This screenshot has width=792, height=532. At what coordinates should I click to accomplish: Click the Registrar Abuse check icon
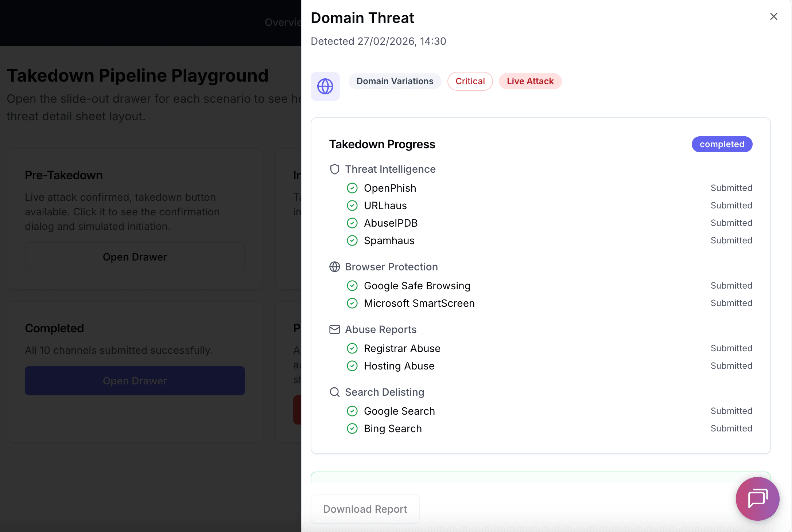coord(352,348)
